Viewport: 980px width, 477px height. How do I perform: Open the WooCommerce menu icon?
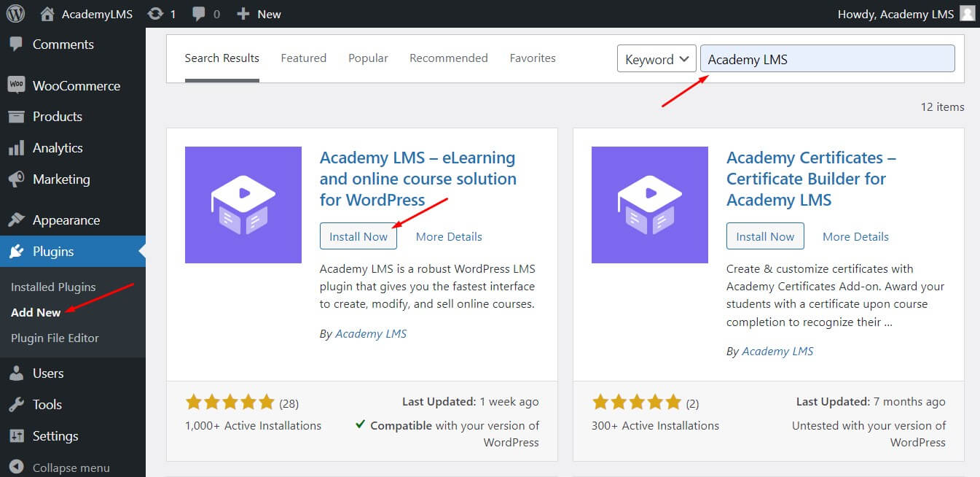point(17,85)
